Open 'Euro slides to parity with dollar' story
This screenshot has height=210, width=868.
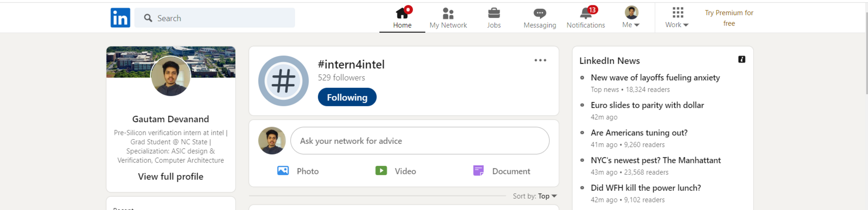click(x=647, y=105)
